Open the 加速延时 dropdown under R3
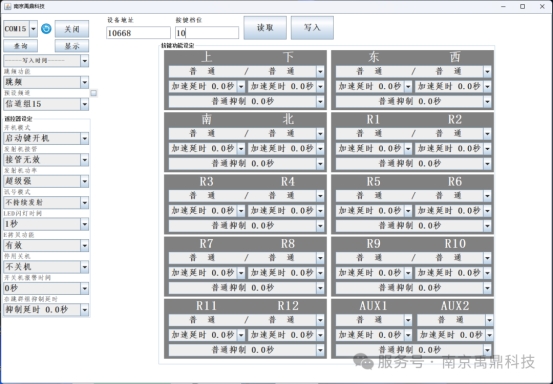The height and width of the screenshot is (384, 553). coord(207,211)
